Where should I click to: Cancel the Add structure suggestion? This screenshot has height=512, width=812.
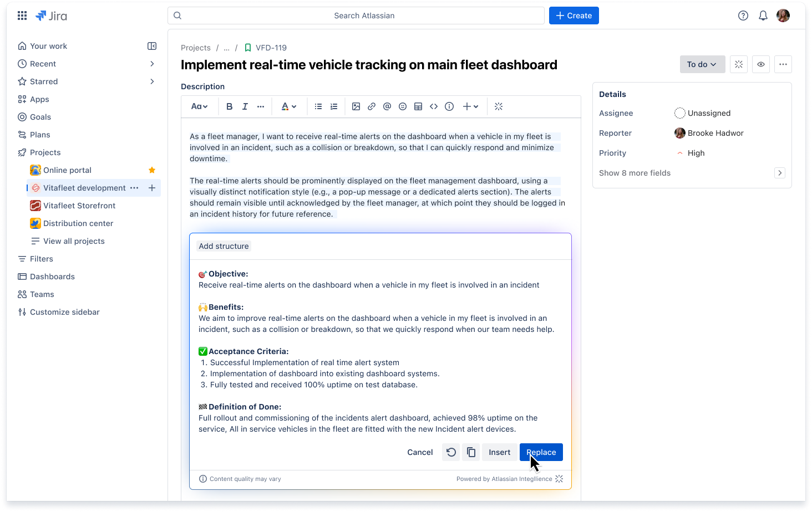[x=420, y=452]
